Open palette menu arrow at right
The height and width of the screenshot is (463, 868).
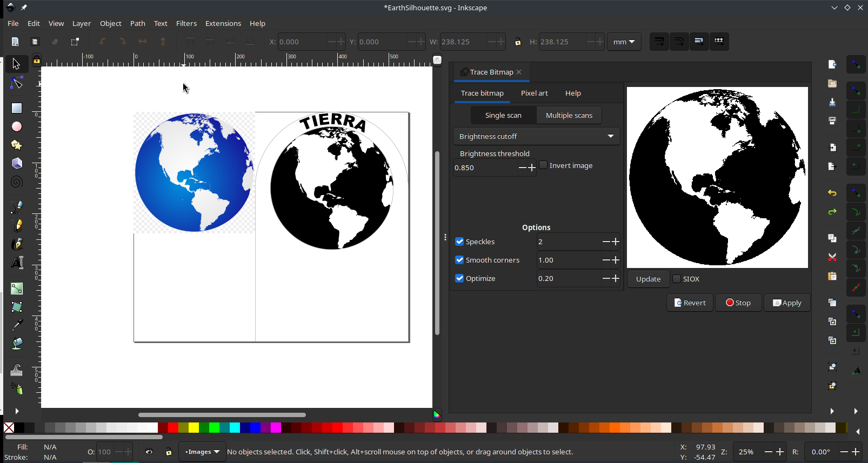click(x=858, y=432)
